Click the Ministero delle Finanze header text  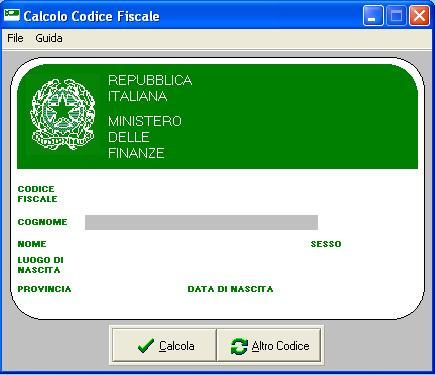[x=145, y=137]
